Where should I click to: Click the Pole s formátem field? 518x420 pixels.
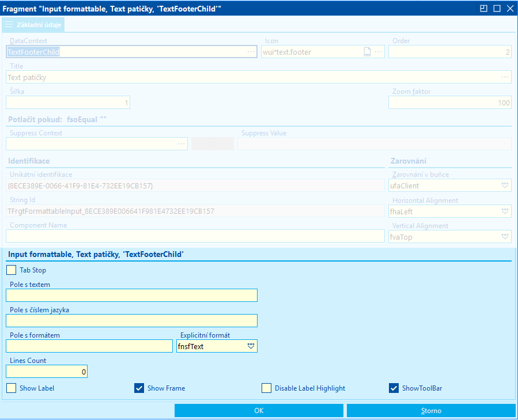(89, 346)
